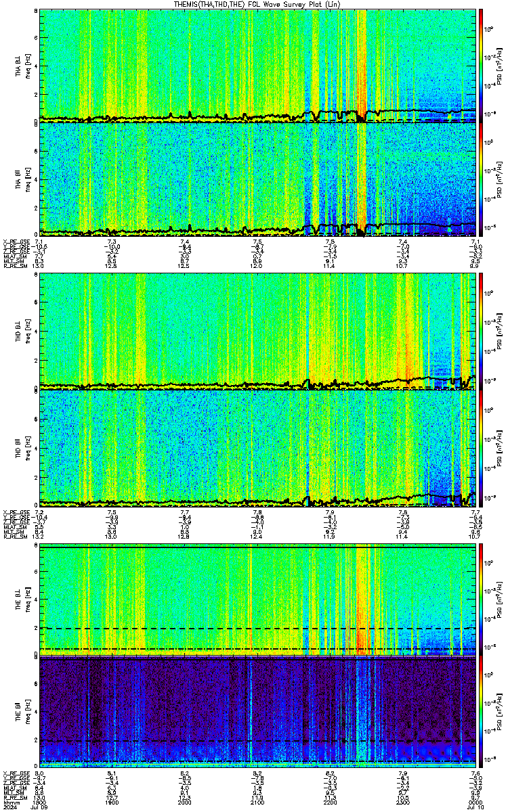The width and height of the screenshot is (508, 812).
Task: Click the PSD color bar beside THE B-parallel
Action: pos(482,713)
